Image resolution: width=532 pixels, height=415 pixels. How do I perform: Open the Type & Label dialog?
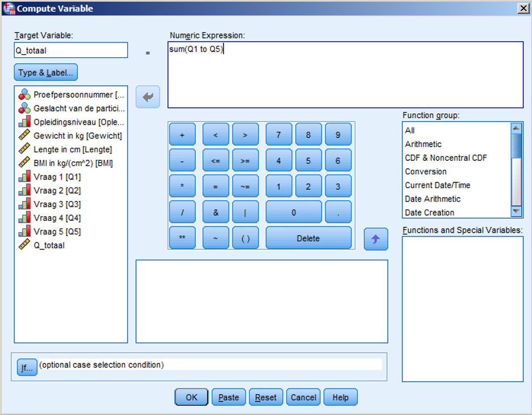tap(46, 72)
